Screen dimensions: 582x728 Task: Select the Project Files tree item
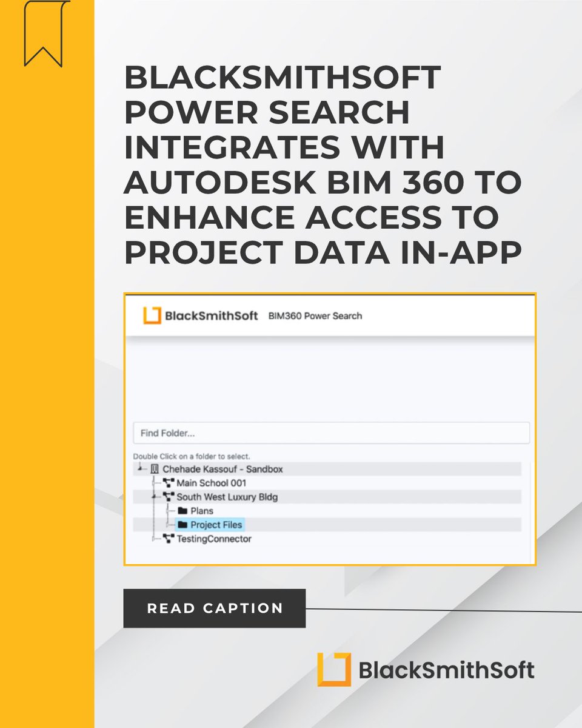(216, 525)
